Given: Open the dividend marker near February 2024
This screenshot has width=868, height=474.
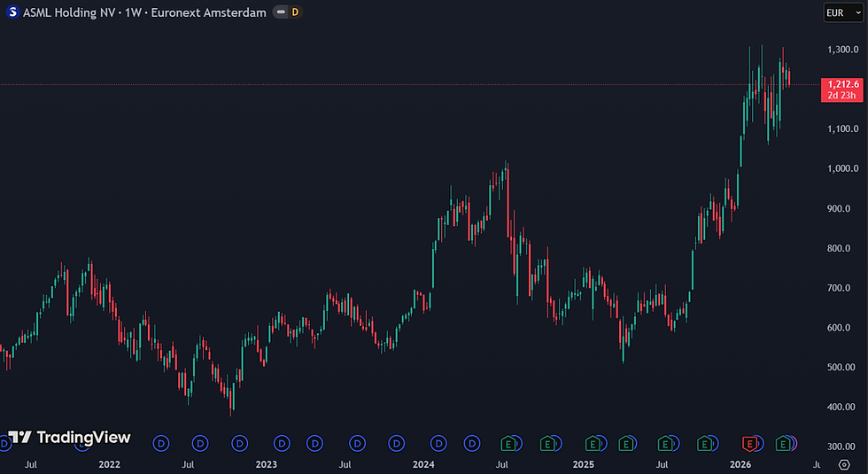Looking at the screenshot, I should 438,443.
